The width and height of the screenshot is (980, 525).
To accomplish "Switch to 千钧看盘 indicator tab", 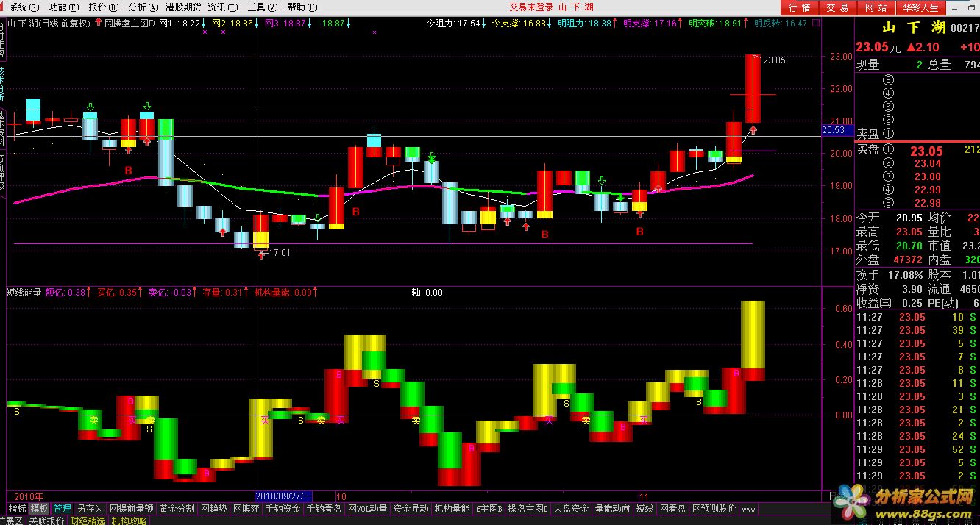I will (324, 508).
